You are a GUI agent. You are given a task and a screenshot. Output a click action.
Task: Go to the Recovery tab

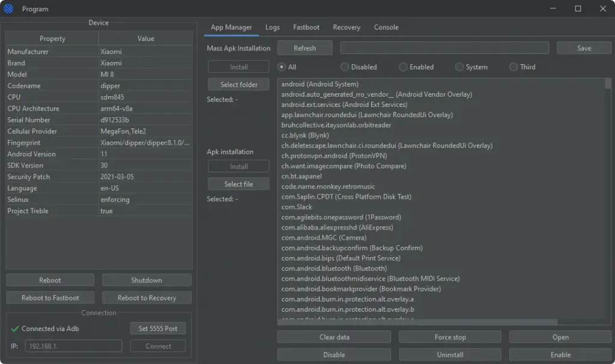(347, 28)
